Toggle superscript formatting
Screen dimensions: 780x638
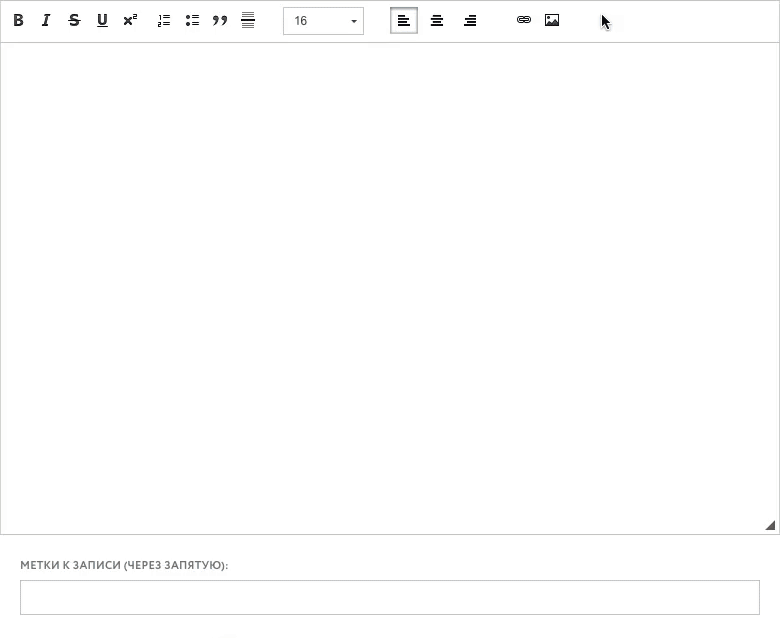130,20
